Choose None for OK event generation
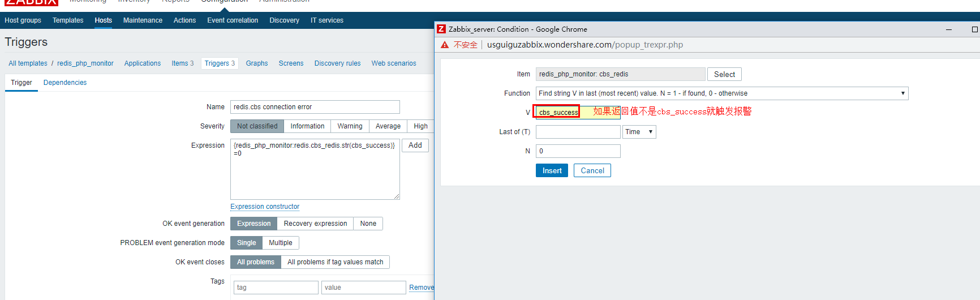This screenshot has height=300, width=980. pos(368,224)
